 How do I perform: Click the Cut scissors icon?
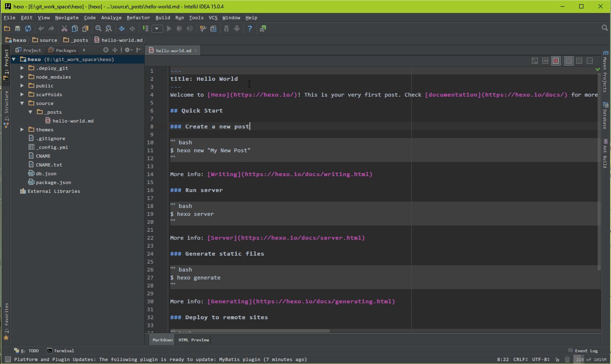tap(64, 28)
